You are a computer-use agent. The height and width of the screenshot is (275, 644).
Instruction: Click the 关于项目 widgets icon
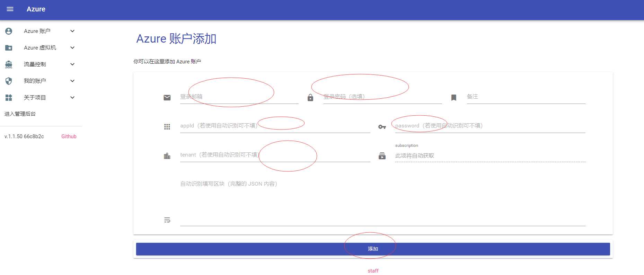(9, 98)
